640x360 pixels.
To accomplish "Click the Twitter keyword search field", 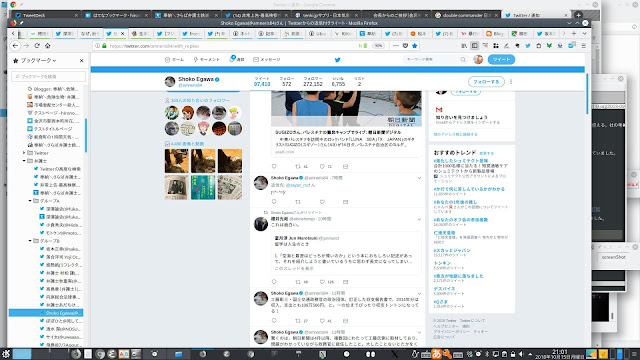I will [x=436, y=60].
